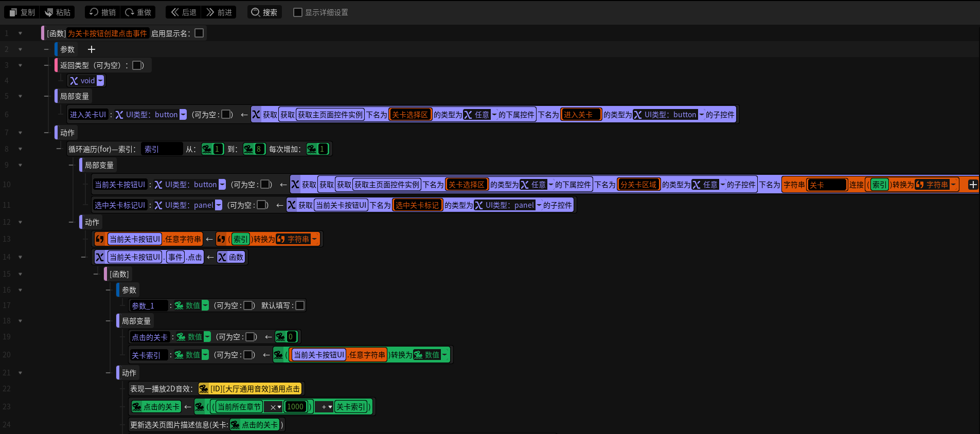980x434 pixels.
Task: Click the 参数_1 name field
Action: tap(149, 305)
